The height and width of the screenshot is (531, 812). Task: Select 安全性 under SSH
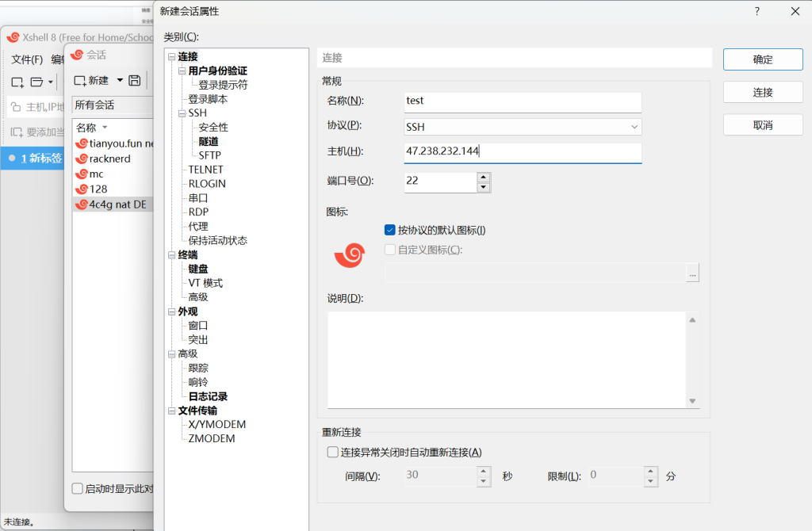click(213, 128)
